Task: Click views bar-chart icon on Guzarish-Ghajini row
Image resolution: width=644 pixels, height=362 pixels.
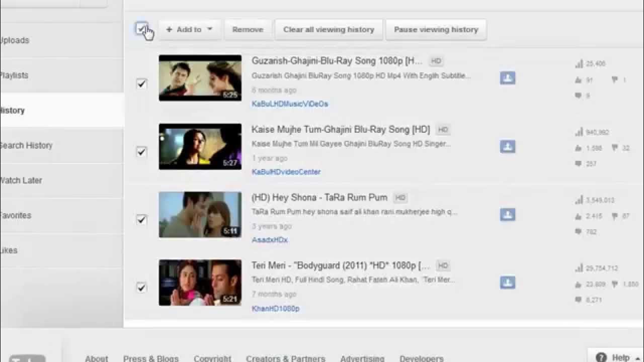Action: (579, 64)
